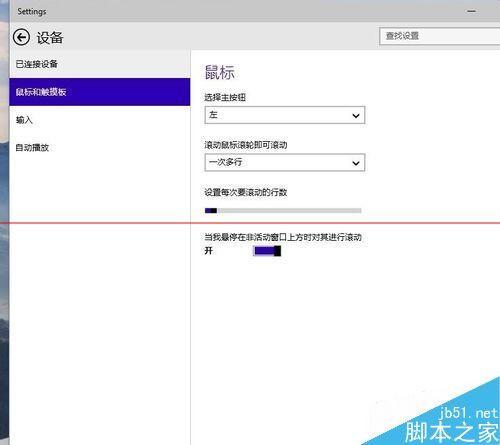
Task: Click the 选择主按钮 label
Action: tap(225, 97)
